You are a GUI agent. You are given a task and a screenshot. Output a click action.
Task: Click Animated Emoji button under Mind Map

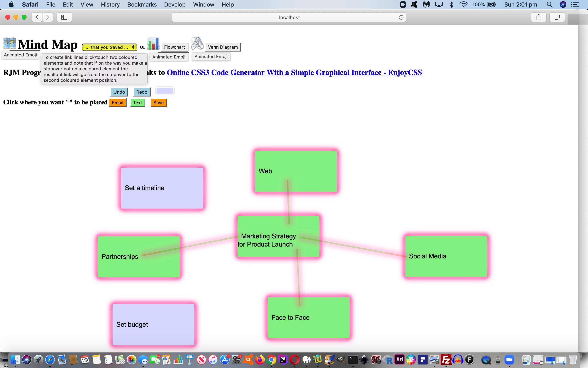click(20, 55)
